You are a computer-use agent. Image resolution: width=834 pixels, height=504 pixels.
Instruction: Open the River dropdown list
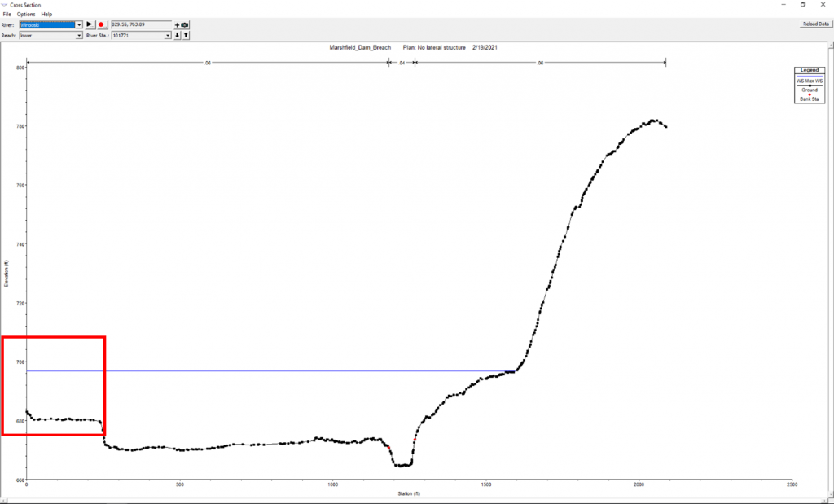click(x=79, y=24)
